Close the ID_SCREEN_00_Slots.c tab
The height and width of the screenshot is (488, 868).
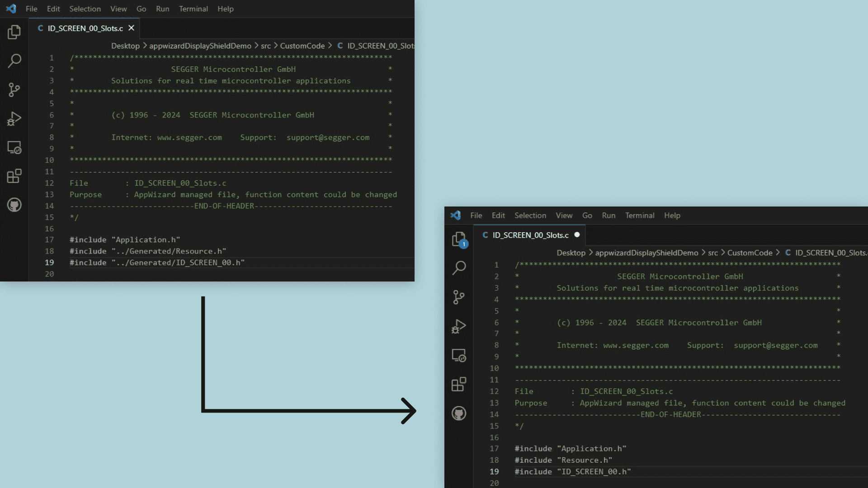(x=131, y=28)
